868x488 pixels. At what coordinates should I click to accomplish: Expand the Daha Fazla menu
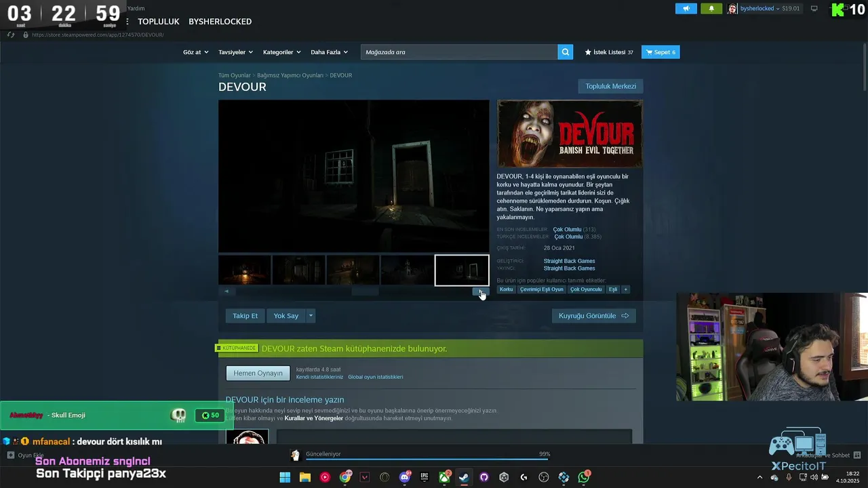pos(329,52)
